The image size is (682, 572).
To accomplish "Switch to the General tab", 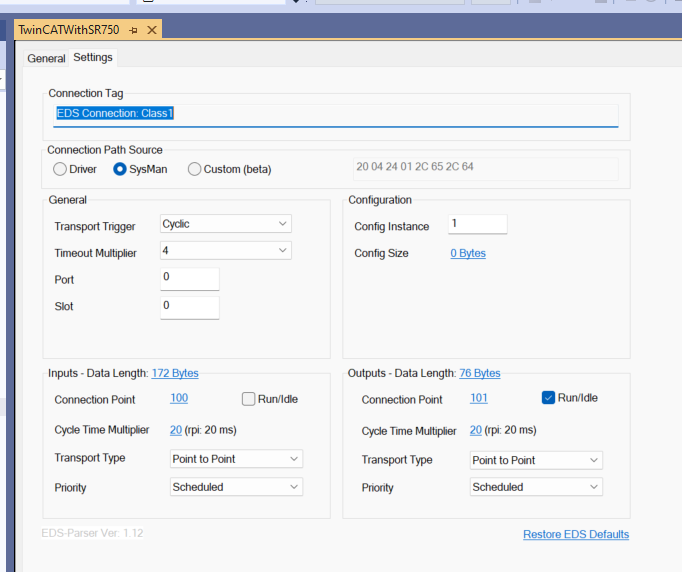I will (46, 58).
